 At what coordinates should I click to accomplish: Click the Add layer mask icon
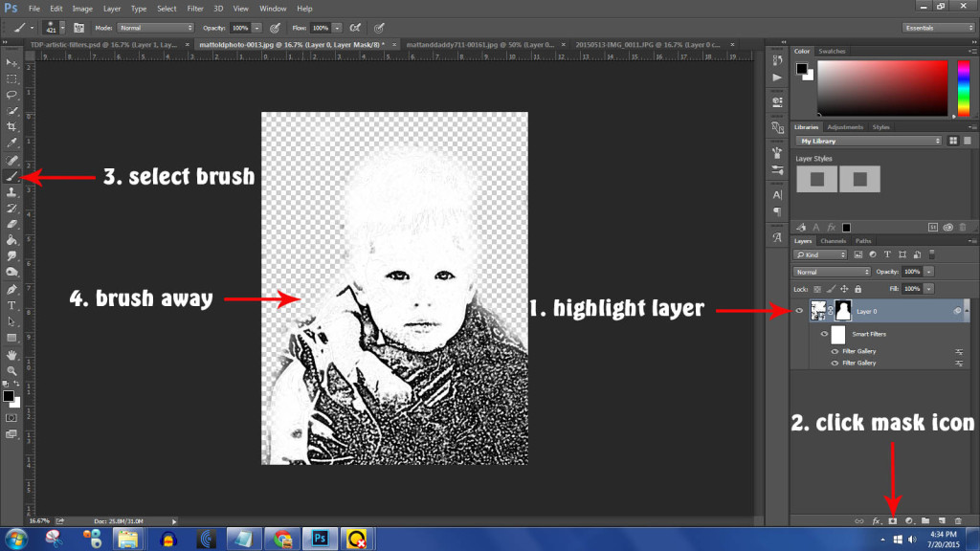(x=893, y=521)
